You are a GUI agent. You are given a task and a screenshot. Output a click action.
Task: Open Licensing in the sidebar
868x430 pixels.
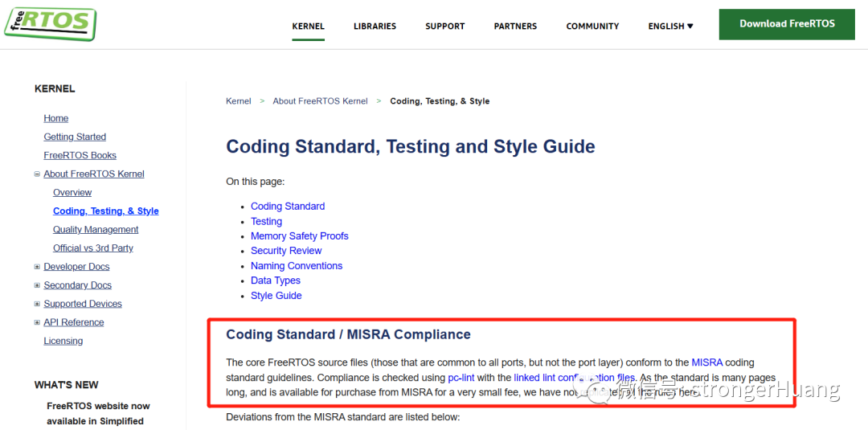tap(63, 341)
